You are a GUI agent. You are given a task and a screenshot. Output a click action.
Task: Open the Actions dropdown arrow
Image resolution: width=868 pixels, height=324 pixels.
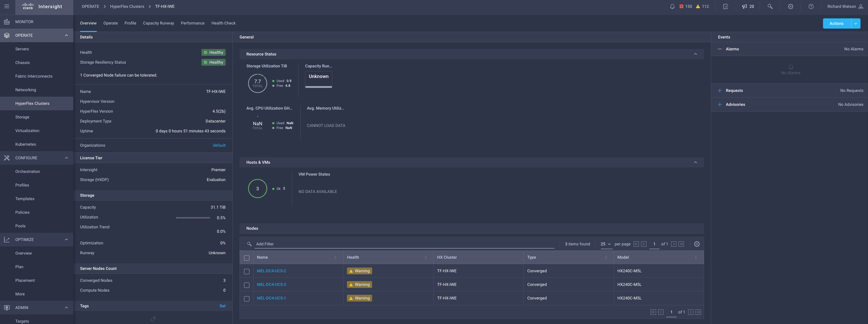click(x=856, y=23)
